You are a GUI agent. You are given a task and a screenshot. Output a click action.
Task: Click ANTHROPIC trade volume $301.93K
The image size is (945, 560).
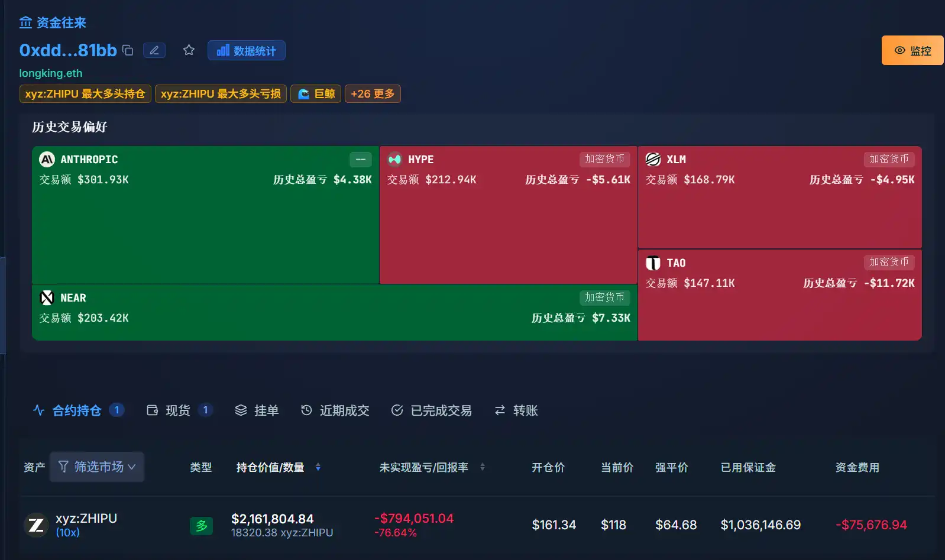[103, 180]
